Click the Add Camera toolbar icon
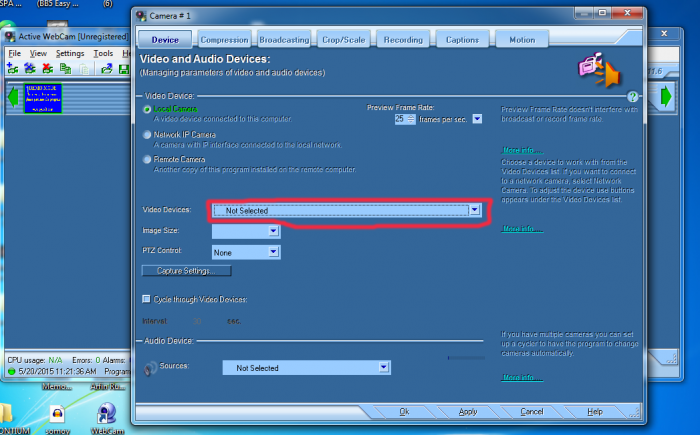Viewport: 700px width, 435px height. tap(12, 68)
